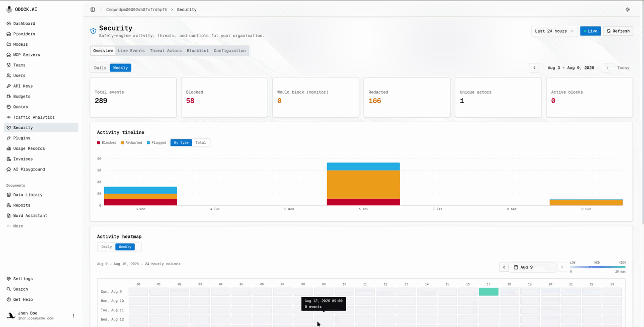Viewport: 644px width, 327px height.
Task: Select Security sidebar item
Action: [41, 128]
